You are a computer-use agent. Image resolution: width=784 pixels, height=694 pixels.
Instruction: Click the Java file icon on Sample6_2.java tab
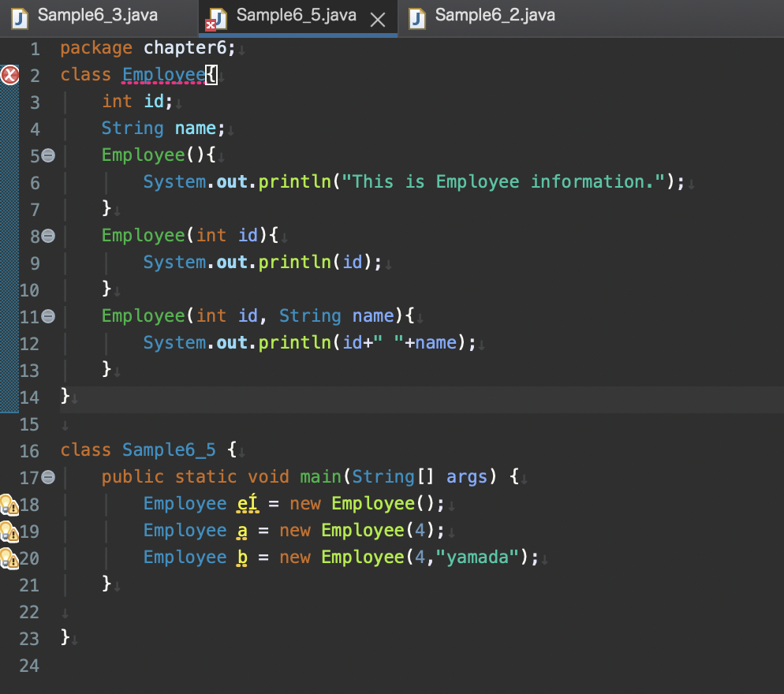click(418, 17)
